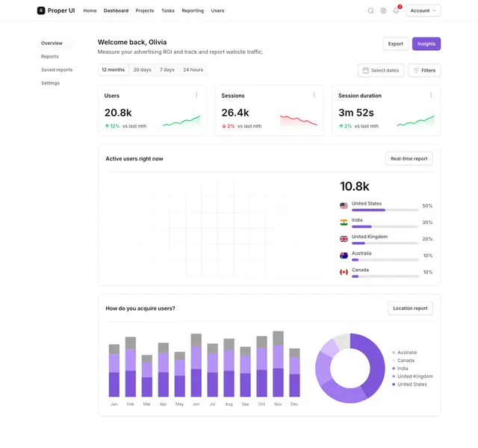Screen dimensions: 478x448
Task: Click the United Kingdom progress bar
Action: [385, 243]
